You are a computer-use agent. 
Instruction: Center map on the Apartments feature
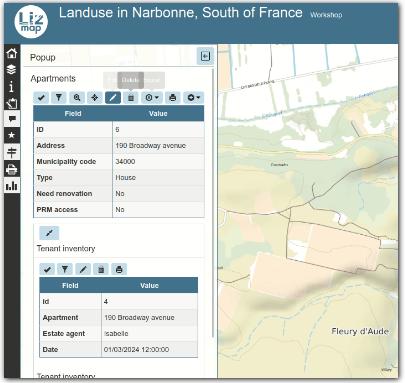click(x=95, y=98)
